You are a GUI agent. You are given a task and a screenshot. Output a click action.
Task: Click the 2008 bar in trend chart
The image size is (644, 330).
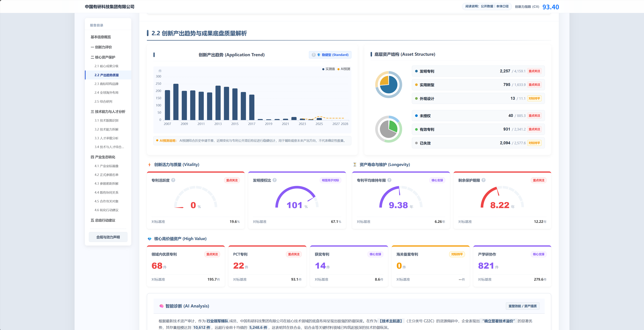point(176,102)
